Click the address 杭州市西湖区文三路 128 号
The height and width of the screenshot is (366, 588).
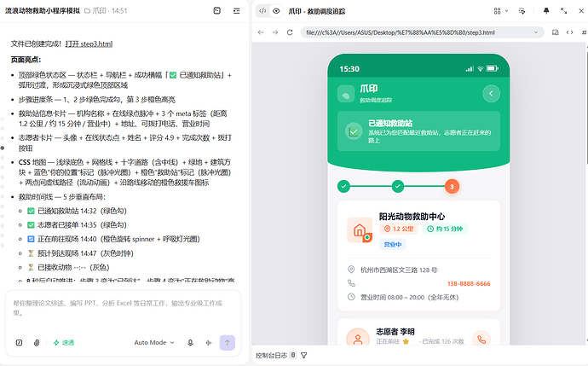[399, 270]
